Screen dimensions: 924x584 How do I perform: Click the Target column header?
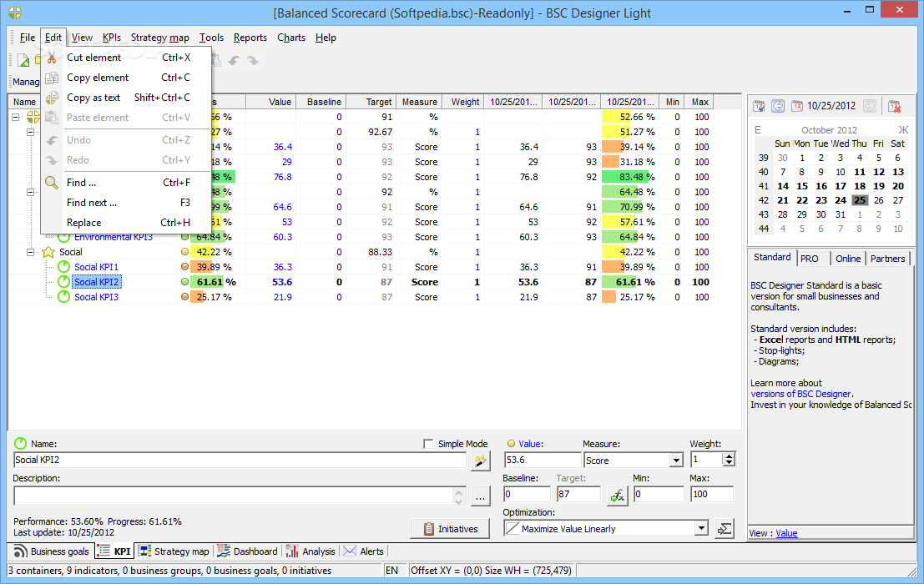tap(371, 102)
